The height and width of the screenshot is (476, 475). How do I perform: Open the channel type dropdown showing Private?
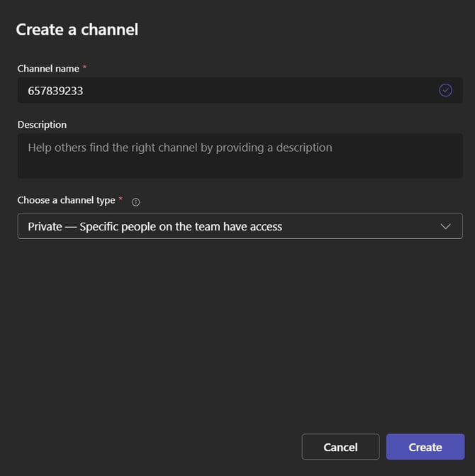(240, 226)
